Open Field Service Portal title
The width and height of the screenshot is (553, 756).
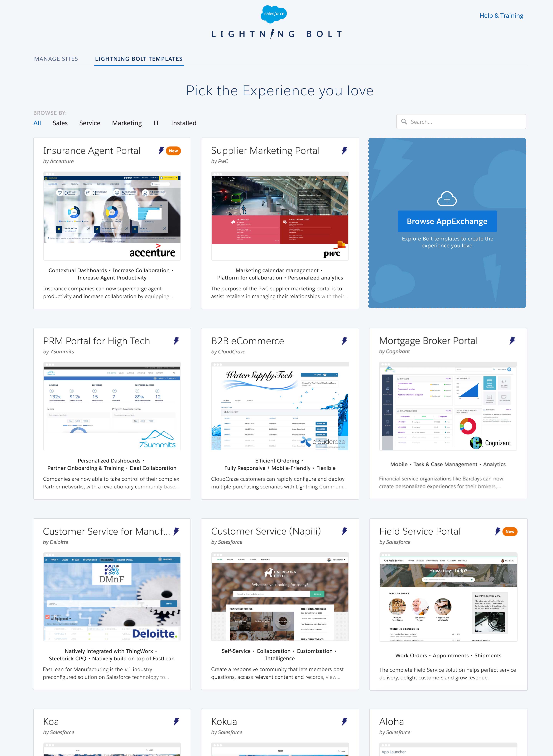coord(420,531)
